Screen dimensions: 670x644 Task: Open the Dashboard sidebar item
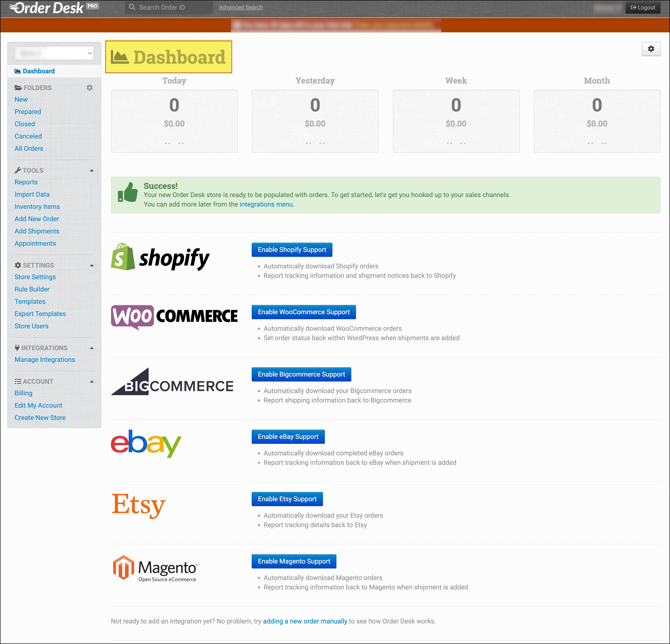38,71
